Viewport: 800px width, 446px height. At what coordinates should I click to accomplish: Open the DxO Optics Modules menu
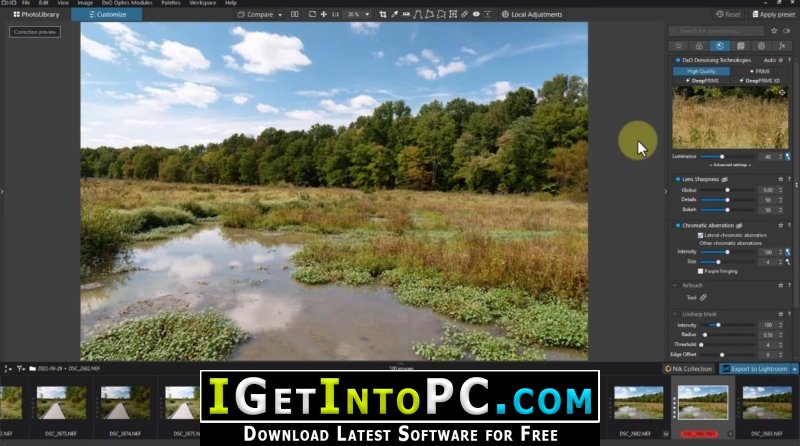(x=122, y=3)
